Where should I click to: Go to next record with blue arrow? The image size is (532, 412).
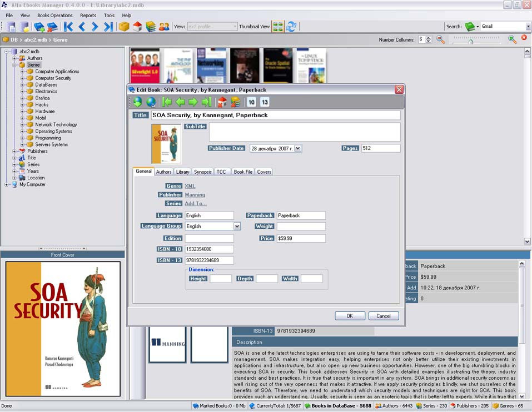point(95,27)
